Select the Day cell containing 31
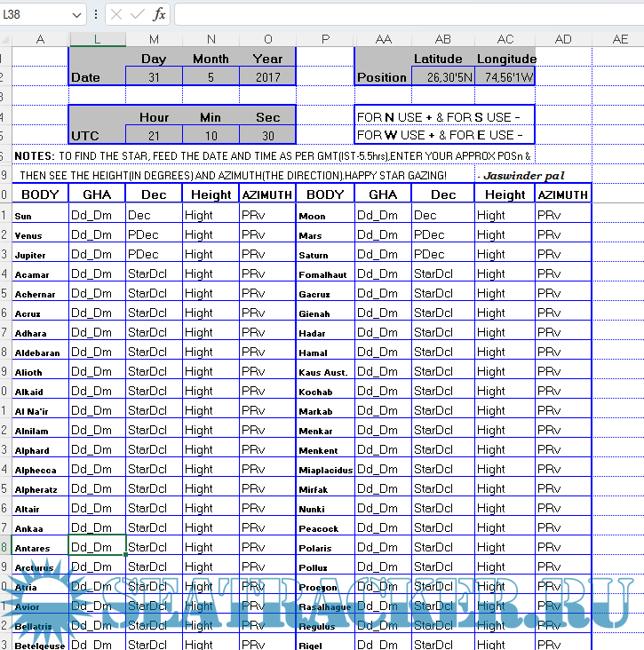Screen dimensions: 644x650 coord(154,77)
